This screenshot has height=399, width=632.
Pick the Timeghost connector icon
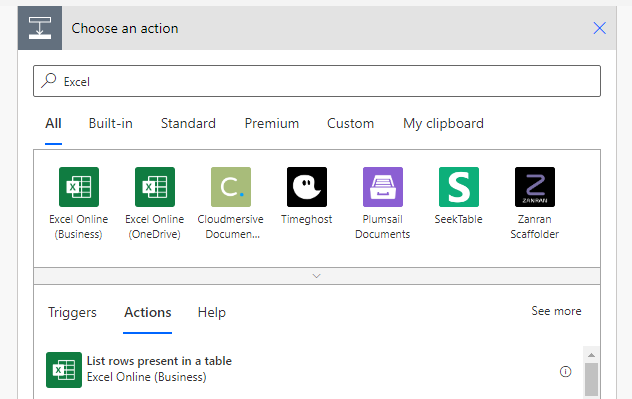pyautogui.click(x=307, y=187)
